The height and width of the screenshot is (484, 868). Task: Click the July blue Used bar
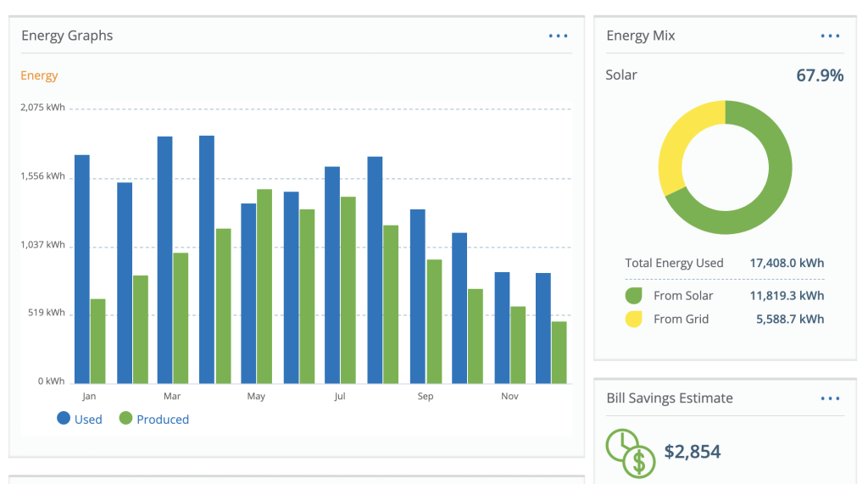pyautogui.click(x=332, y=275)
